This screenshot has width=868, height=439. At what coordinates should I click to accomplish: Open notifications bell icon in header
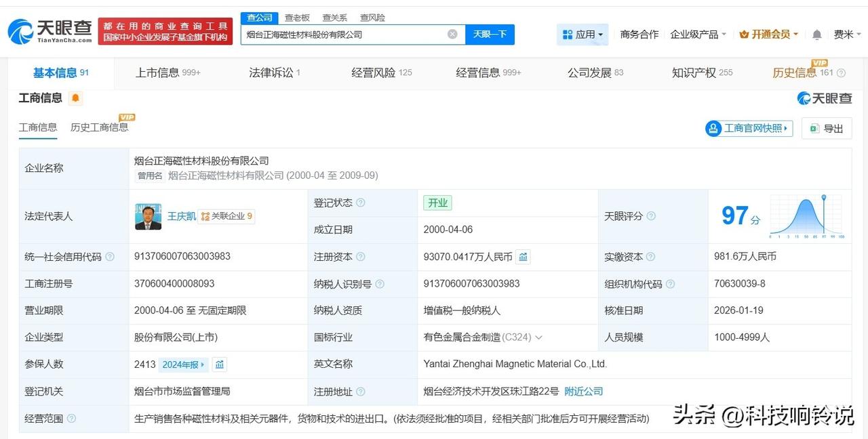(x=817, y=35)
